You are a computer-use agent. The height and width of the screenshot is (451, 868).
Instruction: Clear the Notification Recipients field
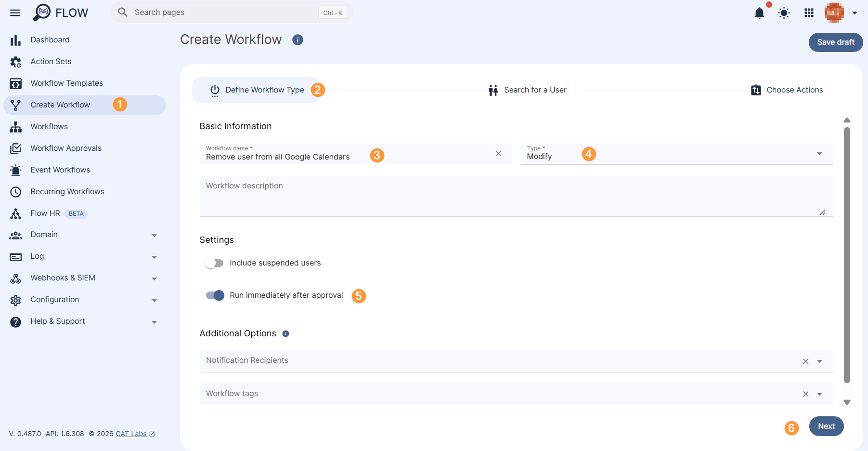tap(805, 361)
